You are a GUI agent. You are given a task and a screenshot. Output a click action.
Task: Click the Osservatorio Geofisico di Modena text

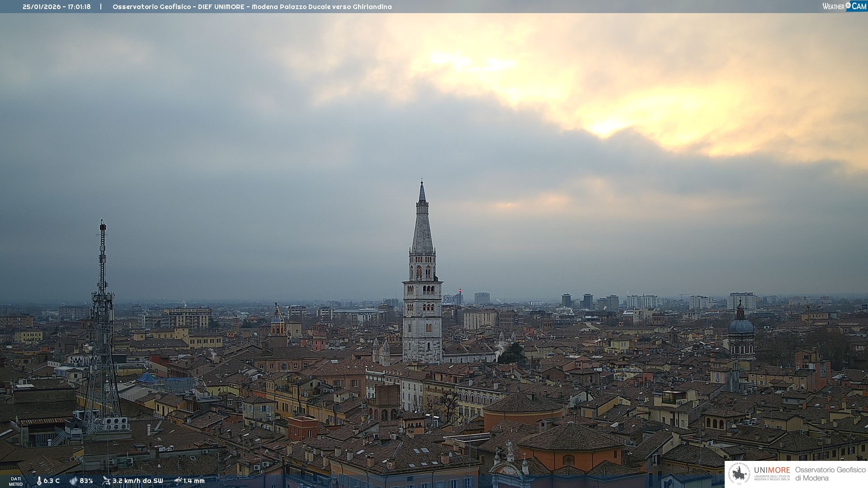[830, 474]
